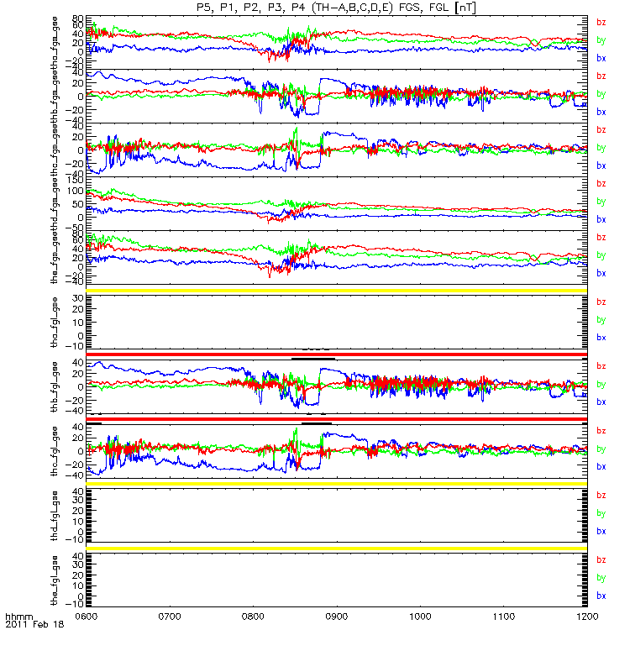Click the by legend of thb_fgl_gse panel

pos(601,385)
